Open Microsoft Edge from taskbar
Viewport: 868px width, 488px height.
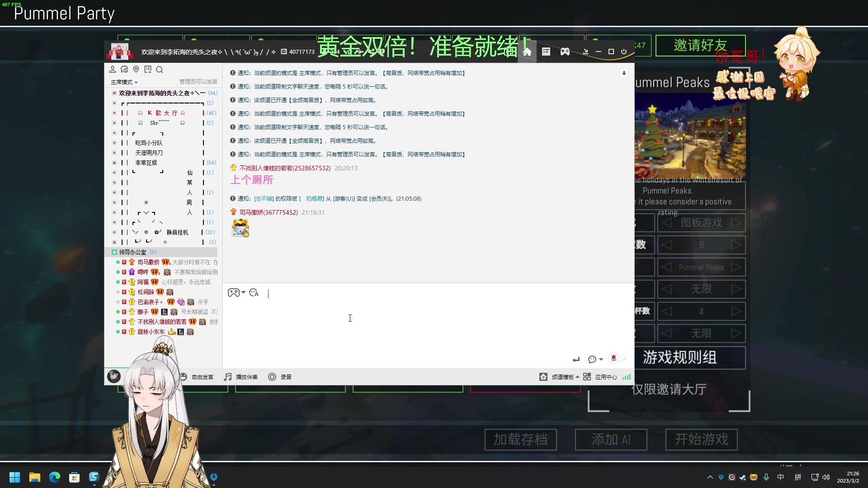coord(55,477)
